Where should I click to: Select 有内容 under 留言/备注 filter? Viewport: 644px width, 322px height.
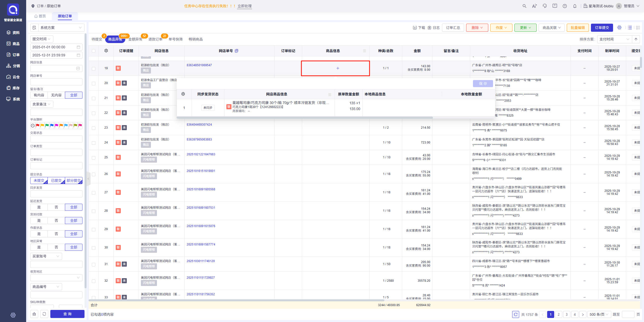tap(39, 95)
